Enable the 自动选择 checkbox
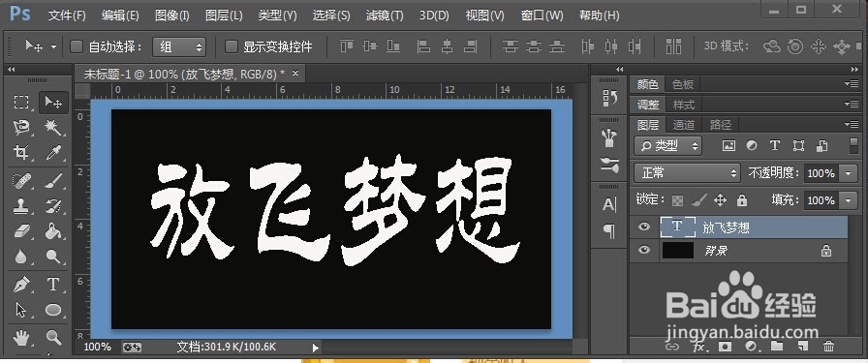The height and width of the screenshot is (363, 868). 77,47
